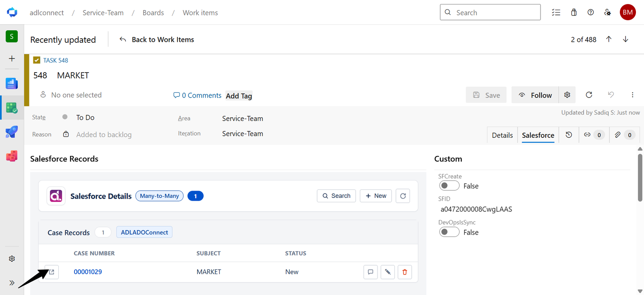Click the vertical scrollbar thumb

(640, 177)
